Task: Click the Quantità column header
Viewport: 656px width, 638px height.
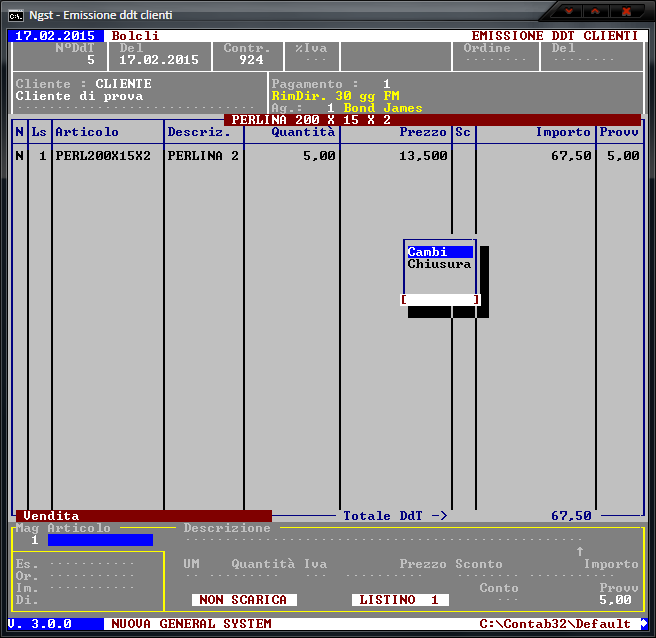Action: (x=303, y=132)
